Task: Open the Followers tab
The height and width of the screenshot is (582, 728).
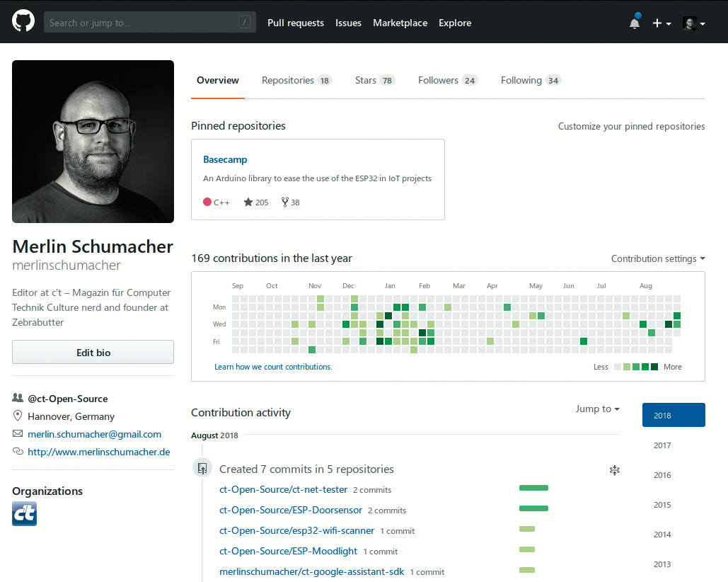Action: tap(447, 81)
